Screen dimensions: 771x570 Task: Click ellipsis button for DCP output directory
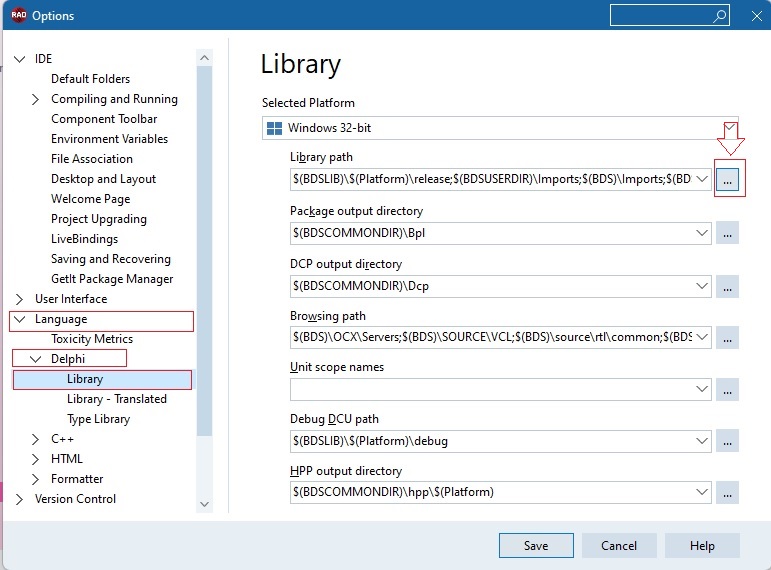point(727,286)
